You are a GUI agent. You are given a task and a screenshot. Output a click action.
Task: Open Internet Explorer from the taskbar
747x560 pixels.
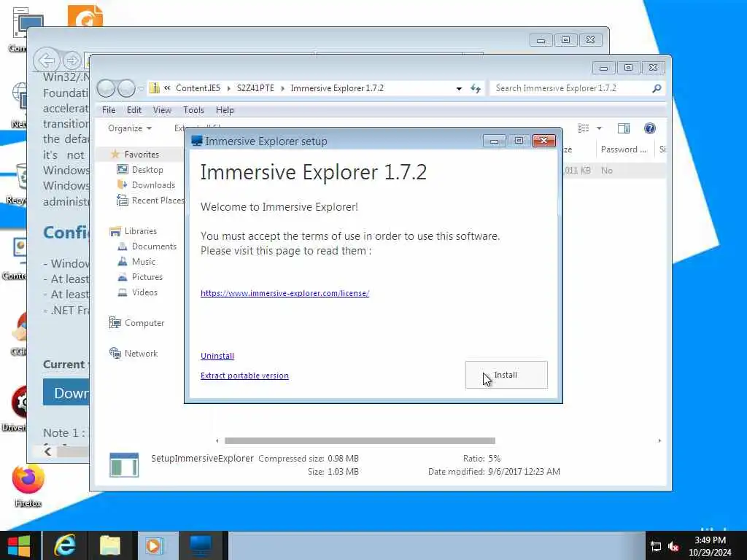[x=65, y=545]
